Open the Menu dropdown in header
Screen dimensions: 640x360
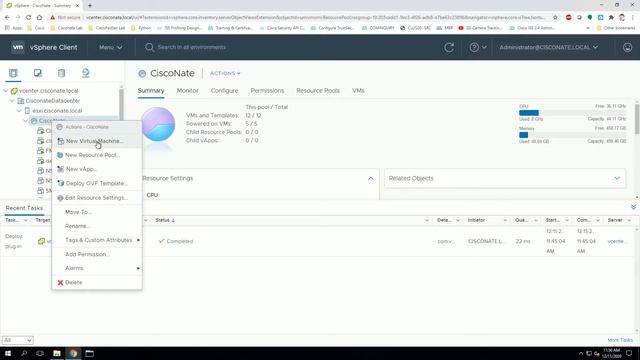[111, 47]
